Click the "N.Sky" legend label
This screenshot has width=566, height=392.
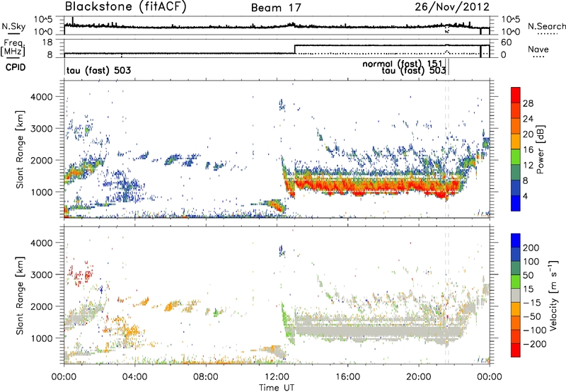[13, 26]
